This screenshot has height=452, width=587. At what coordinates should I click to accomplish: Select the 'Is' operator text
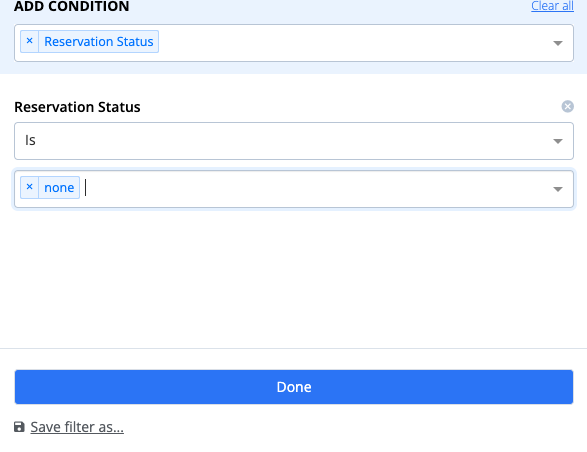(30, 140)
